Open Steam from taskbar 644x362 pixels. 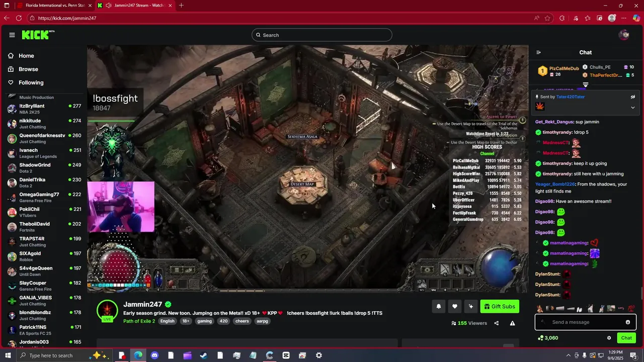pos(203,355)
